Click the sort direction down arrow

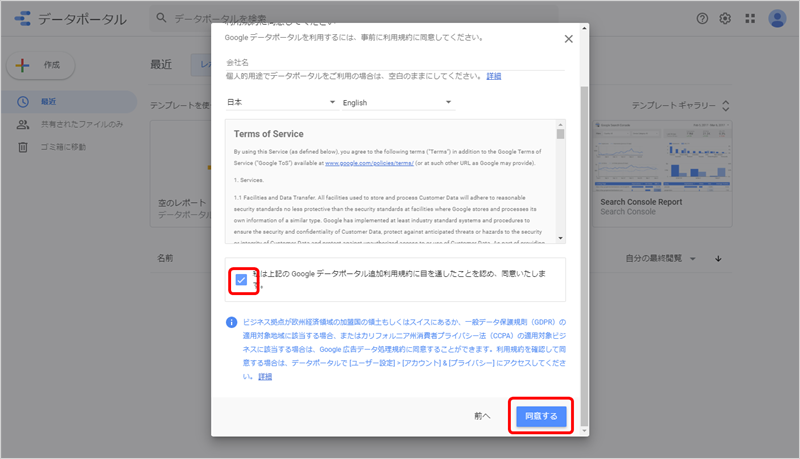tap(718, 259)
